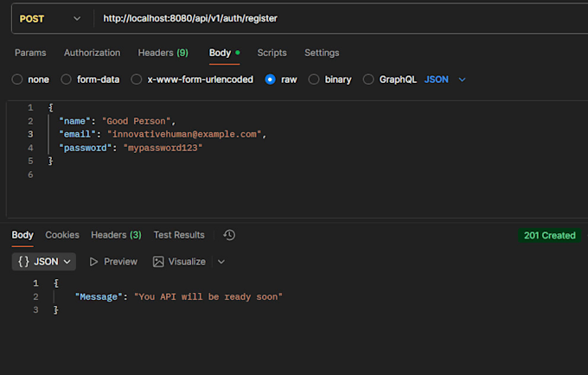
Task: Click the Visualize image icon
Action: (158, 262)
